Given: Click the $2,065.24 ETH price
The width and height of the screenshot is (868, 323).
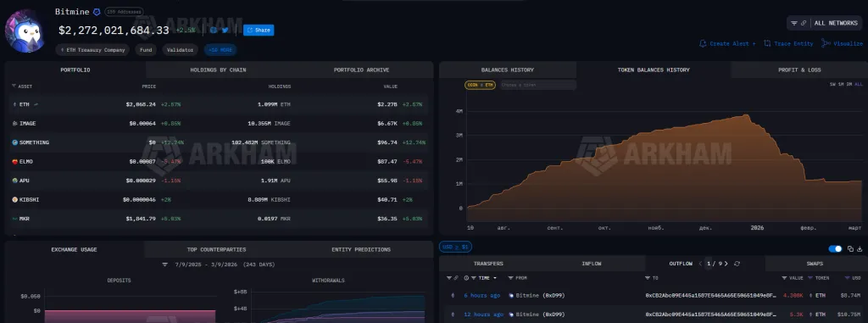Looking at the screenshot, I should pos(141,104).
